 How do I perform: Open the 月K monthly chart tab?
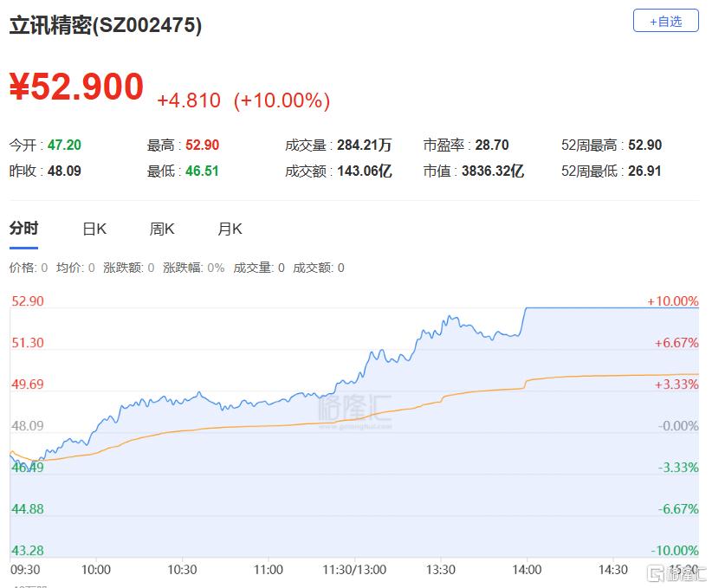pyautogui.click(x=230, y=229)
